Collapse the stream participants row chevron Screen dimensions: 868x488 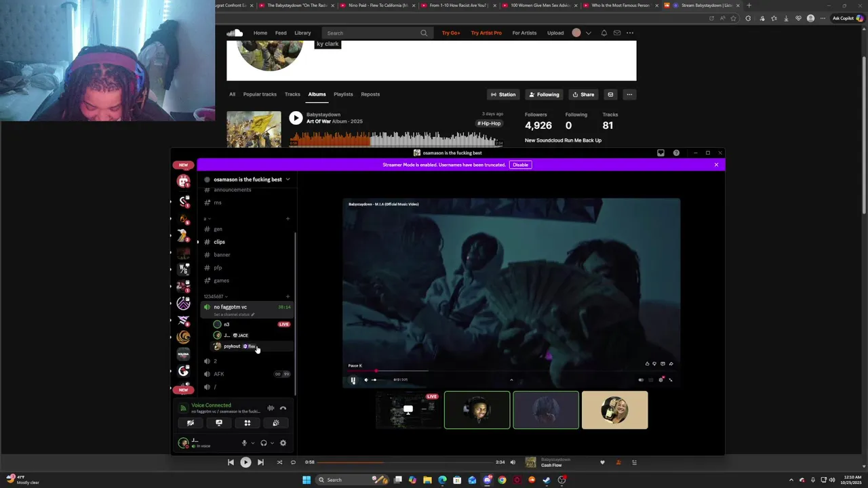pos(511,380)
